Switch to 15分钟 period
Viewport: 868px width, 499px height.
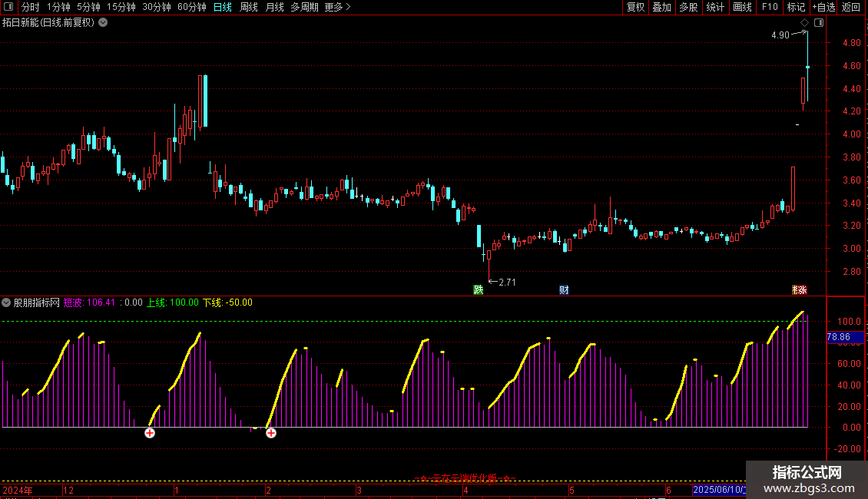(x=121, y=7)
